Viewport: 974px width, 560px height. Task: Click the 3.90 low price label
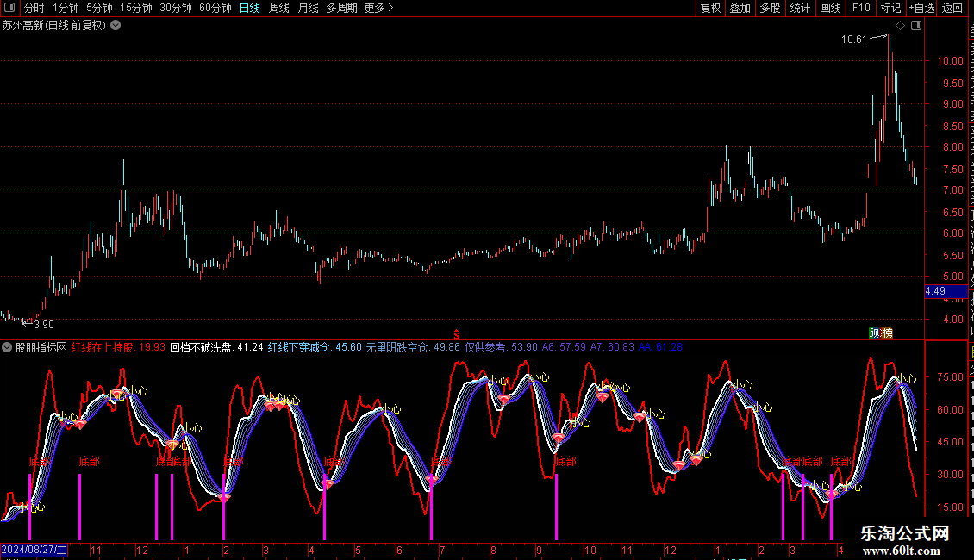(x=43, y=325)
